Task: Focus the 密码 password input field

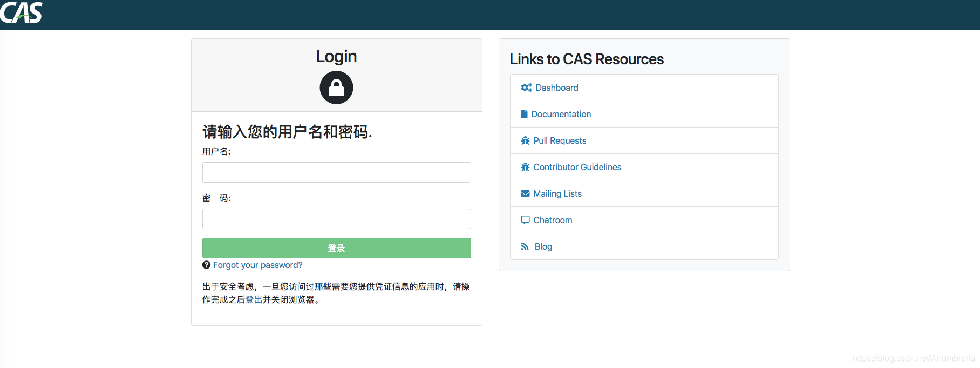Action: (x=337, y=219)
